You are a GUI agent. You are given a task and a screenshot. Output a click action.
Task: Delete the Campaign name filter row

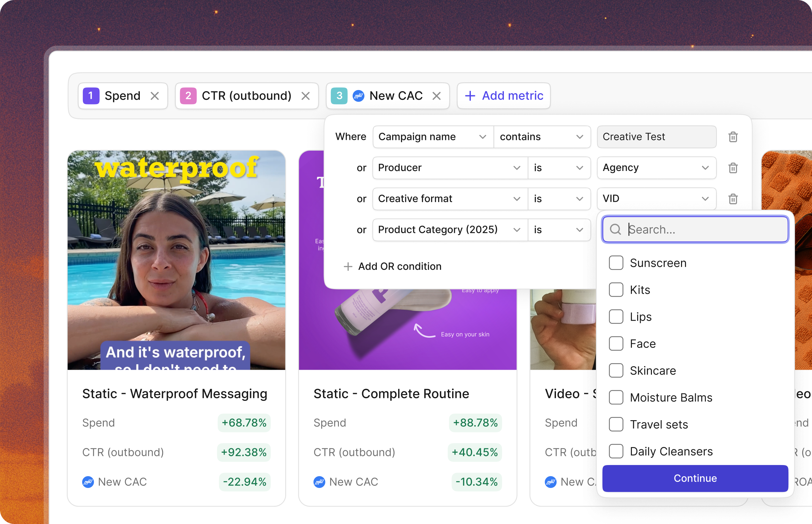coord(733,137)
